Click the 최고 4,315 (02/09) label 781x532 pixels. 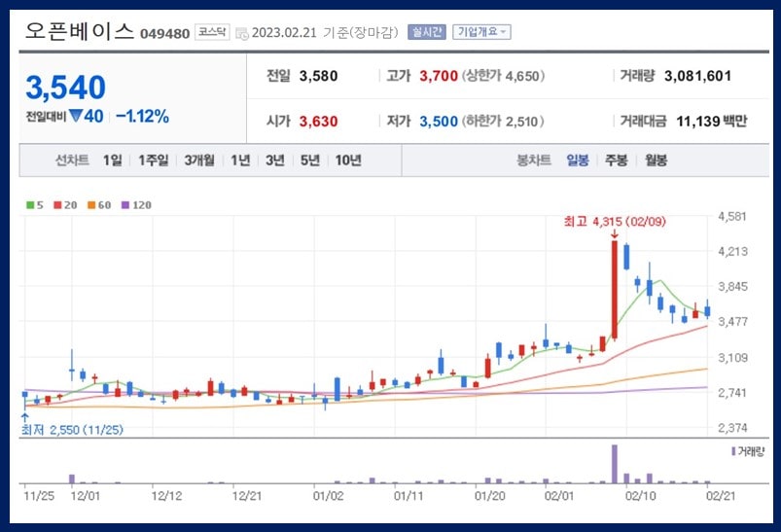point(615,222)
